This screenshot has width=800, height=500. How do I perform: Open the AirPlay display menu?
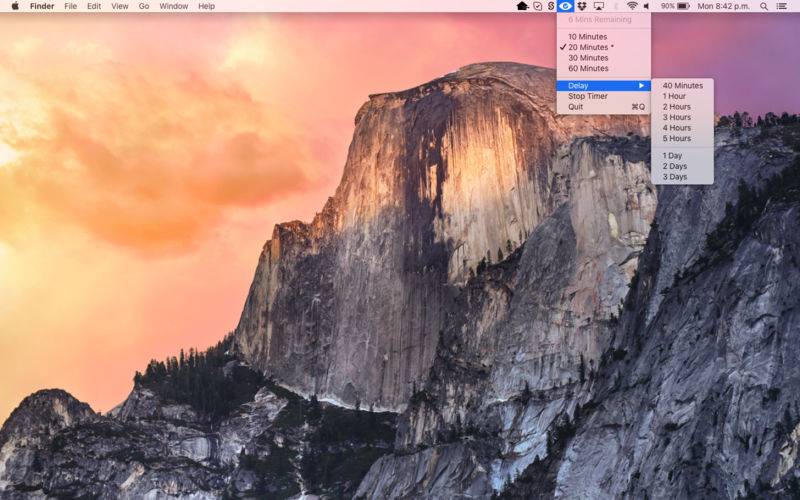[x=599, y=6]
